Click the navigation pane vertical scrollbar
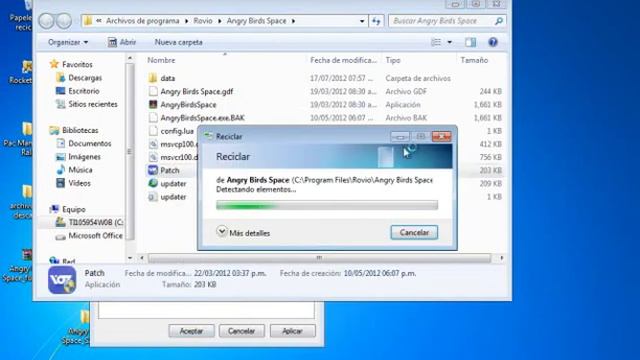 [130, 151]
